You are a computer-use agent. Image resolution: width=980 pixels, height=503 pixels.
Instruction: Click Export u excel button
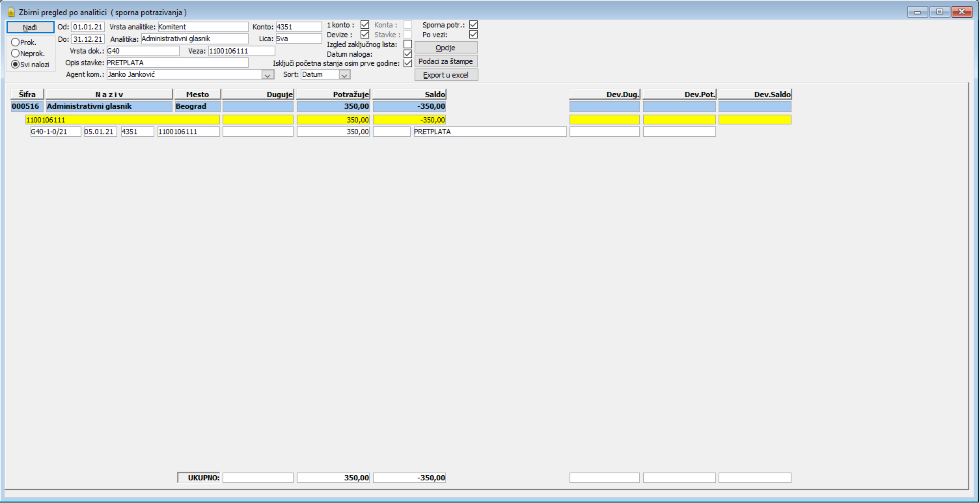[446, 75]
